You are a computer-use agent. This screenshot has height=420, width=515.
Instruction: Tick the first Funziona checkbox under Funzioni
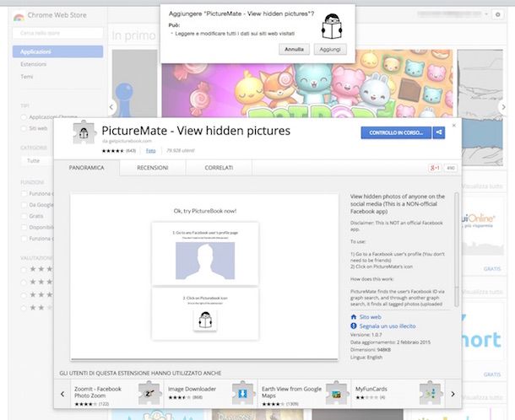click(24, 194)
